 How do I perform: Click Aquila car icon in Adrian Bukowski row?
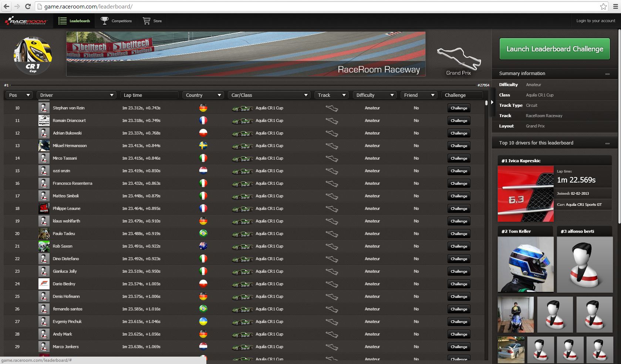[242, 133]
